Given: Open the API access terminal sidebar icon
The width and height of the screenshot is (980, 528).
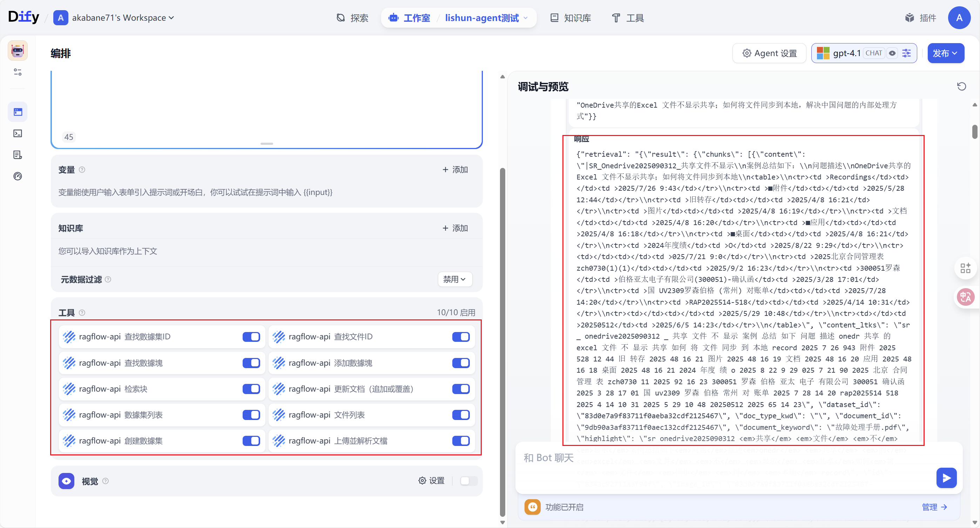Looking at the screenshot, I should 18,134.
